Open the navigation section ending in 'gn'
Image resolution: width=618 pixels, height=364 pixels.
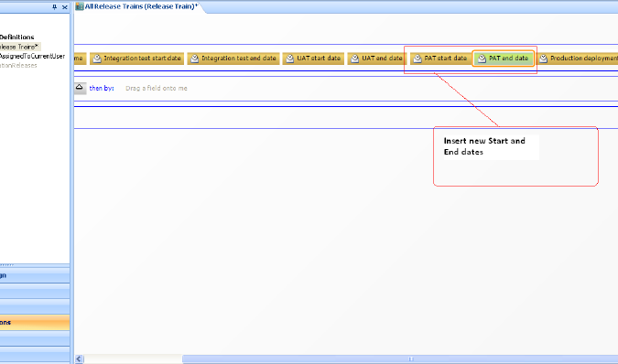(x=35, y=275)
